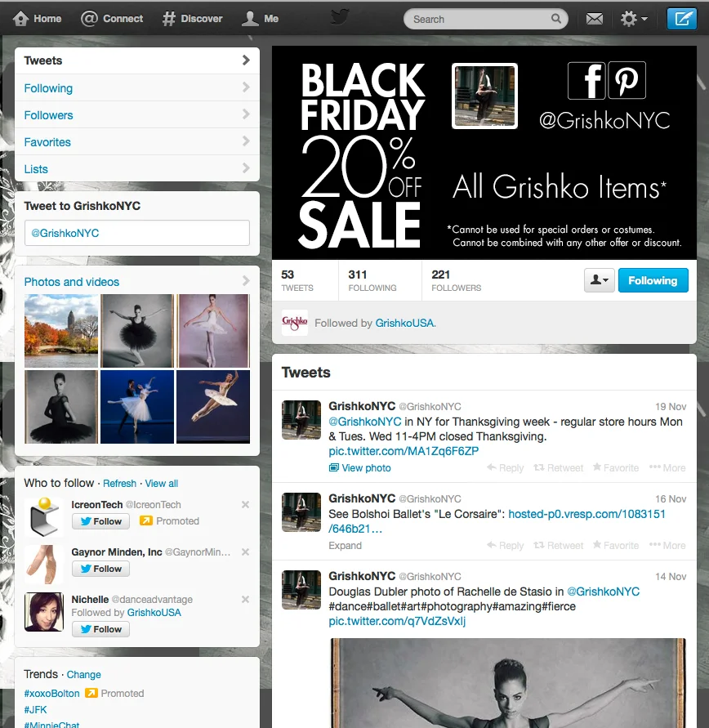Go to the Home tab
The width and height of the screenshot is (709, 728).
click(x=37, y=19)
